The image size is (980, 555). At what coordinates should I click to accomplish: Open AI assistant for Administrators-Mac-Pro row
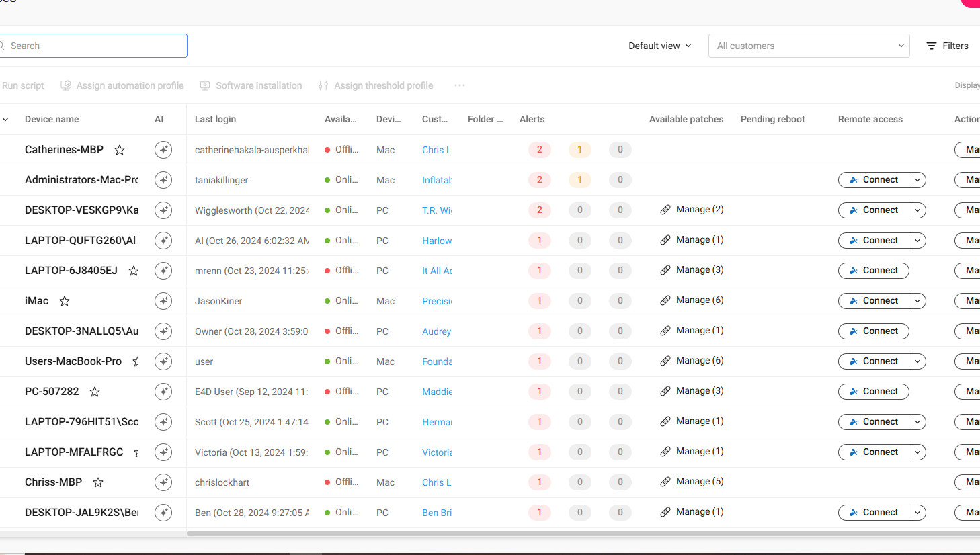pos(163,180)
